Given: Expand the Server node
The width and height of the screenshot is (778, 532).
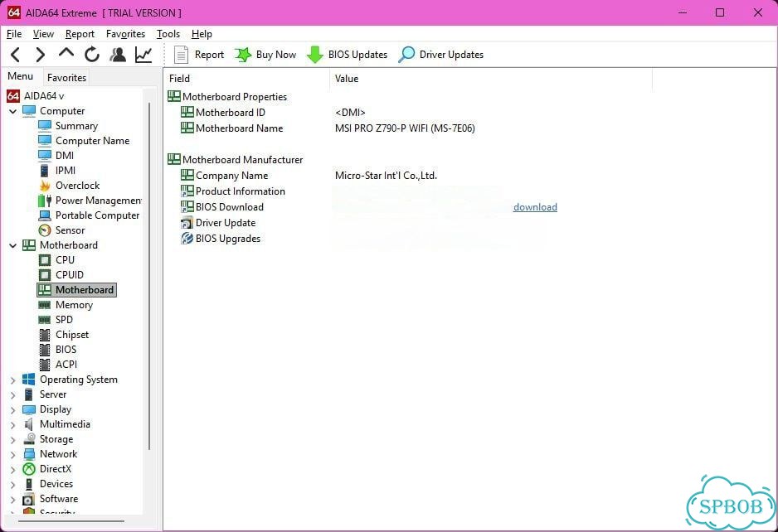Looking at the screenshot, I should pyautogui.click(x=13, y=395).
